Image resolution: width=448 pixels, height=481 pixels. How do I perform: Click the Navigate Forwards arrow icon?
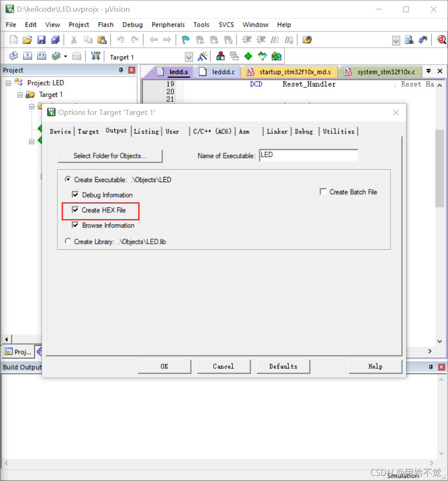click(167, 40)
